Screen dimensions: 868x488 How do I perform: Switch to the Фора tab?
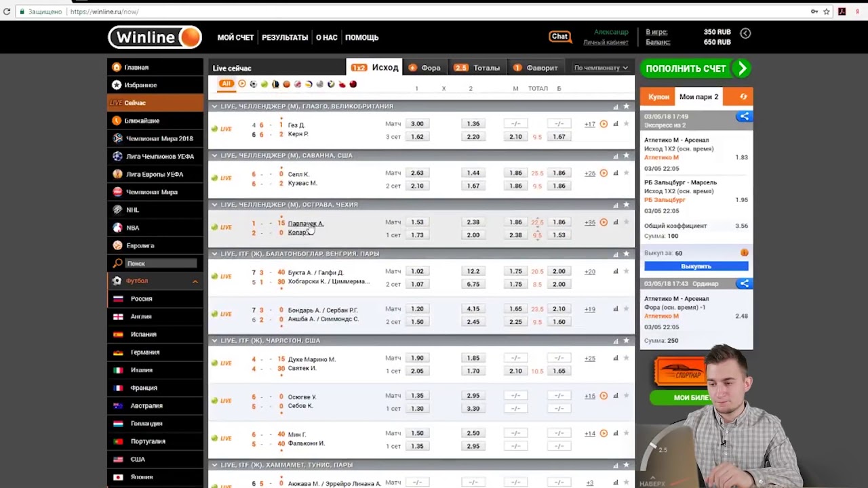pyautogui.click(x=425, y=68)
